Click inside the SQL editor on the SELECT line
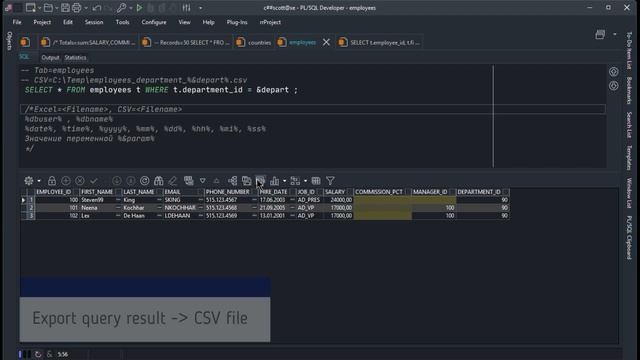Viewport: 640px width, 360px height. (161, 90)
